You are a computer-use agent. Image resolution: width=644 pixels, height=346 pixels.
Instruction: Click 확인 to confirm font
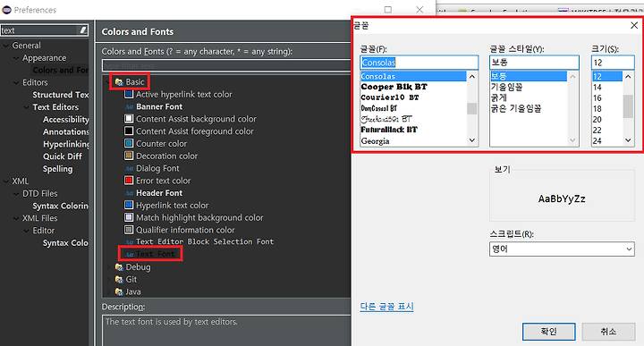[548, 332]
